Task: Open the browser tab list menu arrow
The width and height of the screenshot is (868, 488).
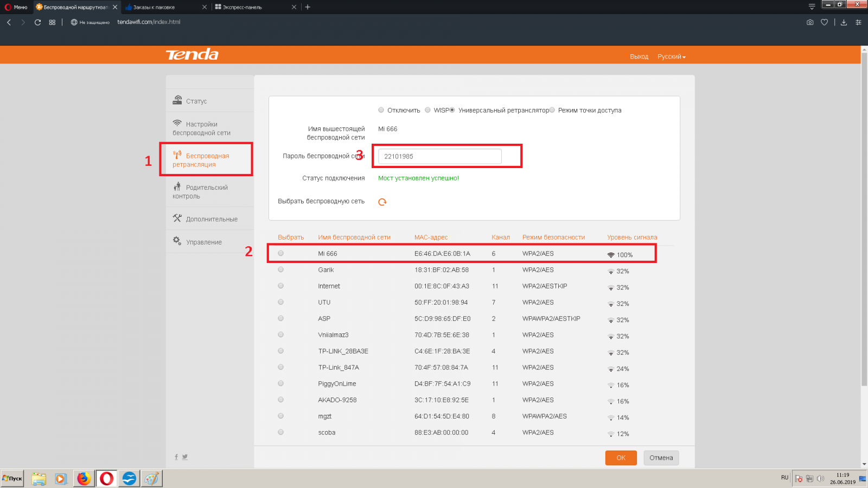Action: [x=812, y=7]
